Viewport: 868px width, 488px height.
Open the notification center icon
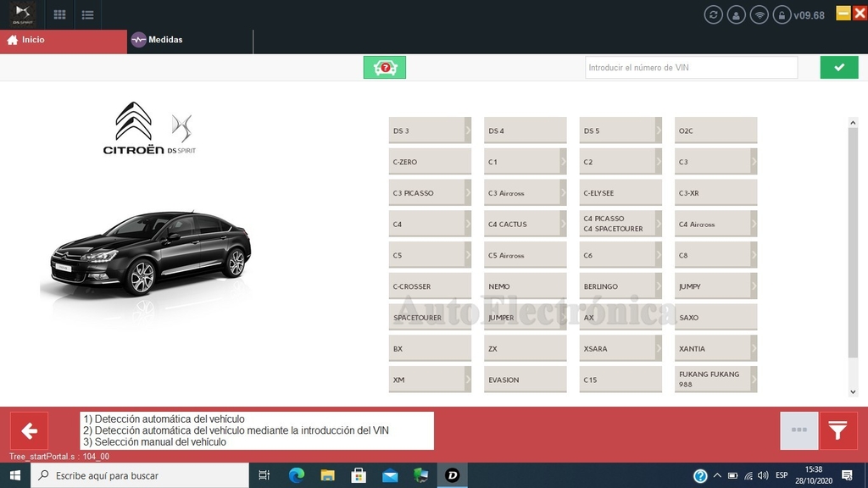(x=847, y=475)
